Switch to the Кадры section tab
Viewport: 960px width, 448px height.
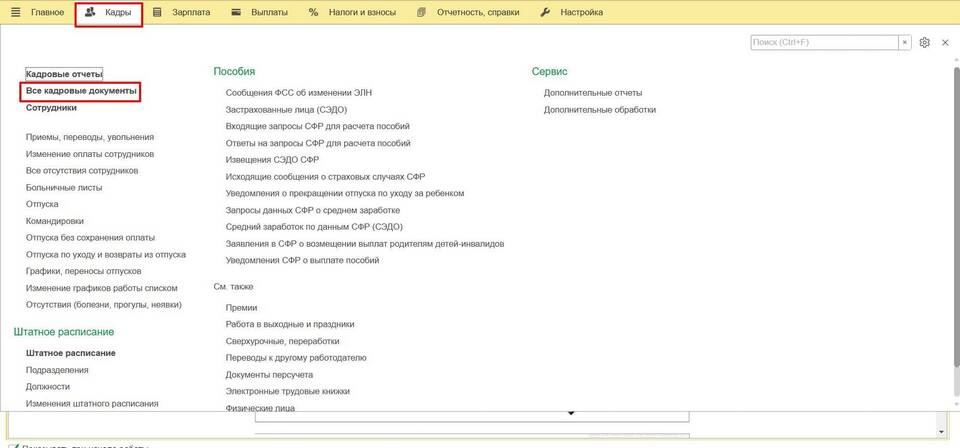[x=108, y=13]
